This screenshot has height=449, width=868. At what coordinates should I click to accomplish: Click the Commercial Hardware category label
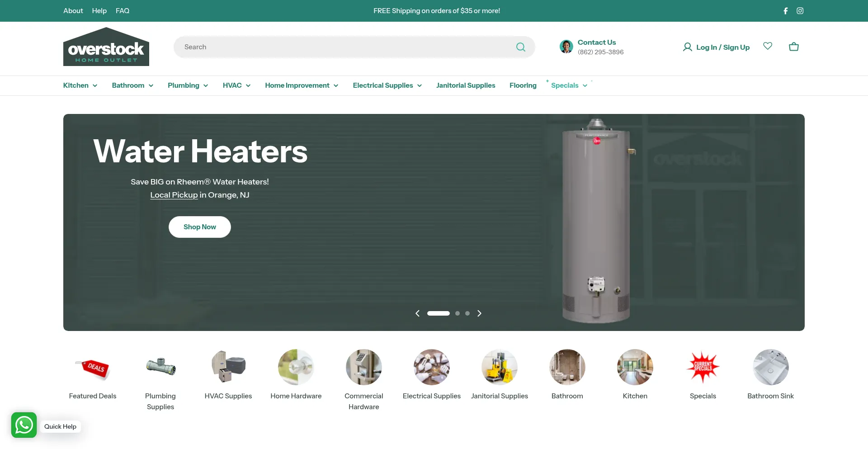(364, 402)
